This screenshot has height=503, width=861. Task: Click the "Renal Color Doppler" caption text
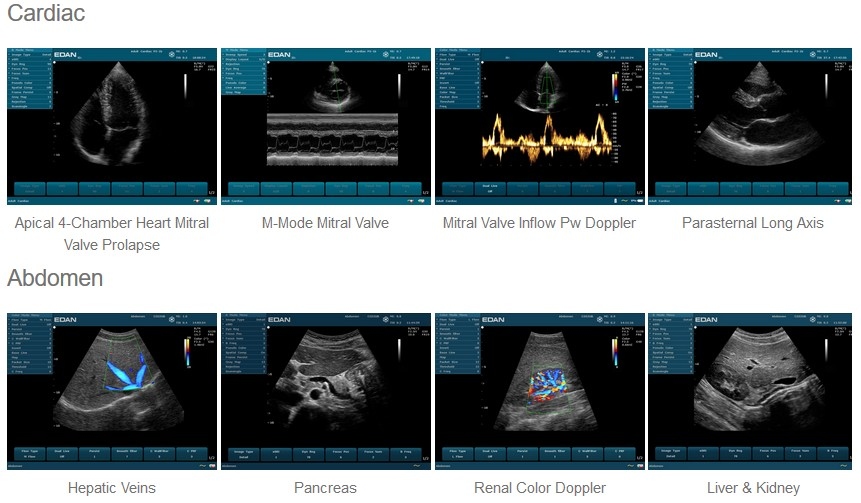[539, 488]
